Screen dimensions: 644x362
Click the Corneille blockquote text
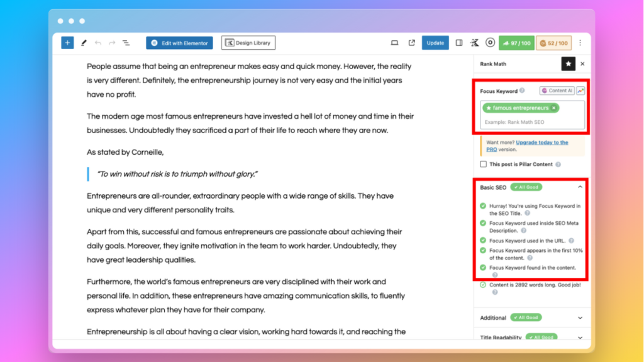click(177, 174)
